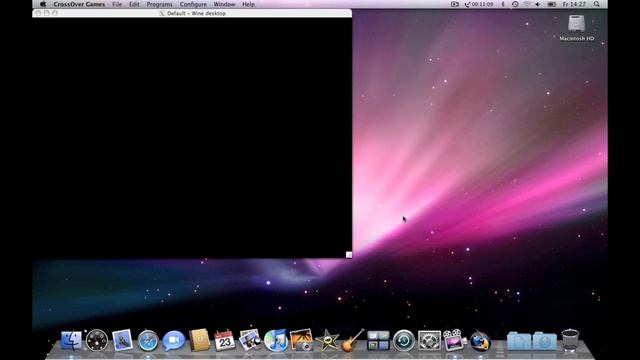The width and height of the screenshot is (640, 360).
Task: Click the screen recording status icon
Action: [455, 4]
